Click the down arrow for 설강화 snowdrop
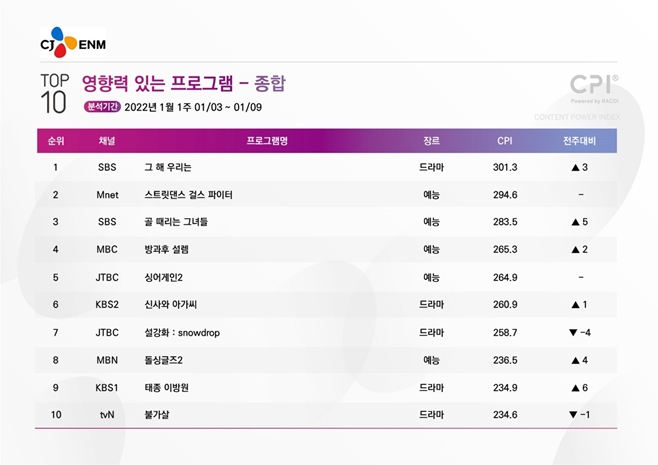 [571, 331]
